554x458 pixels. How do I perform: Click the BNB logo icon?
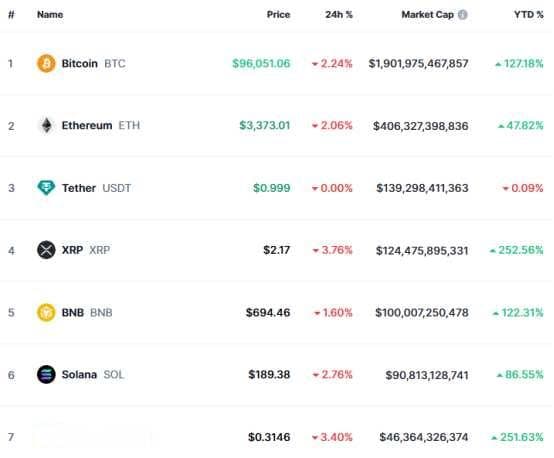tap(46, 312)
